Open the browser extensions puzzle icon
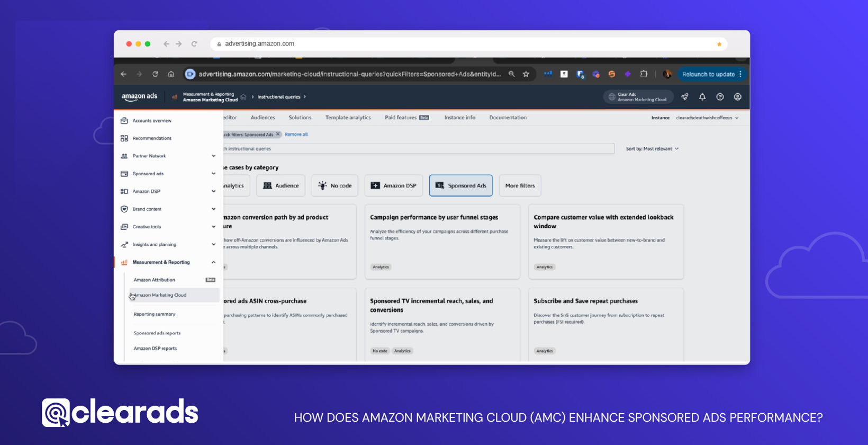Viewport: 868px width, 445px height. pos(644,74)
